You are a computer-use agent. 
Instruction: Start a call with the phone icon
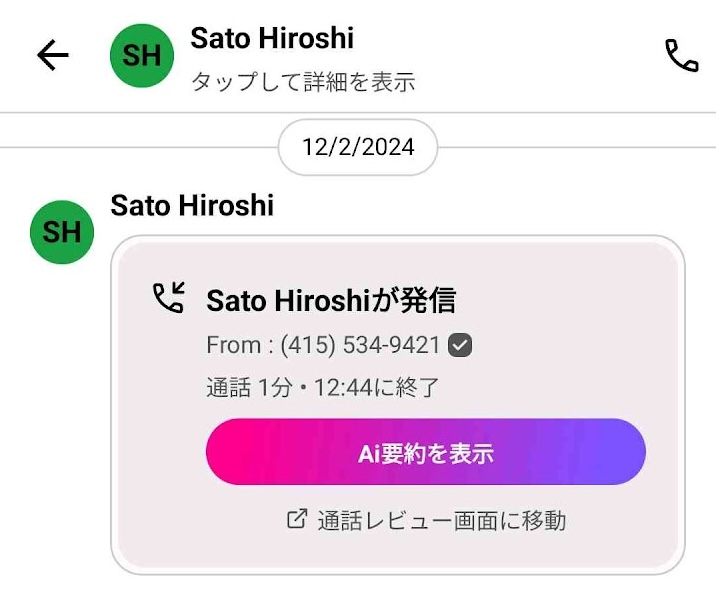(x=681, y=56)
